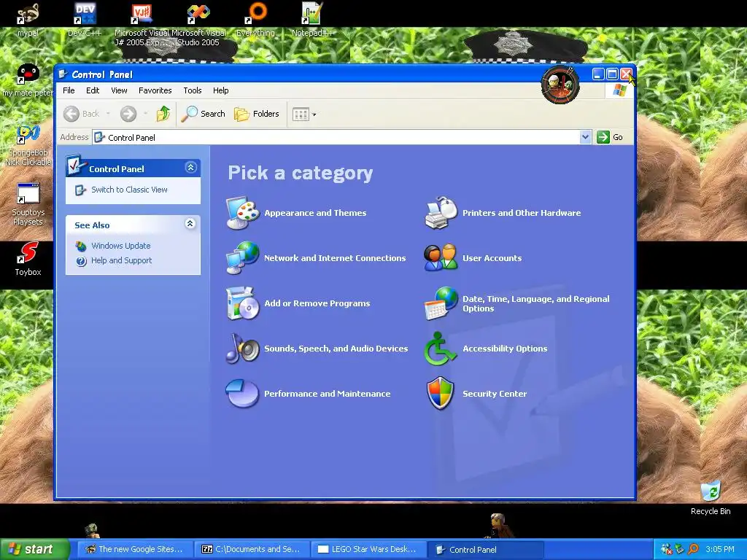747x560 pixels.
Task: Open the Edit menu
Action: (x=93, y=90)
